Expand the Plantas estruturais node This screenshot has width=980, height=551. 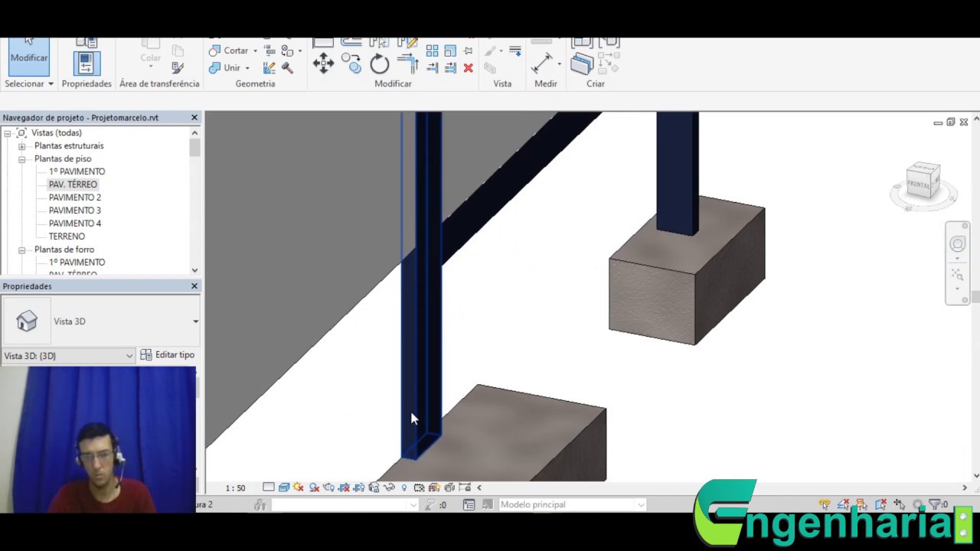[21, 146]
